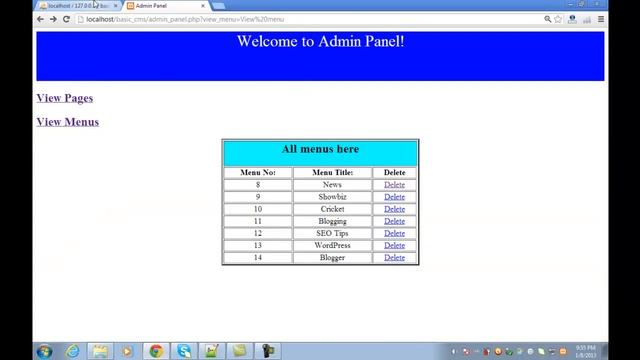Click the 'News' menu title cell
The height and width of the screenshot is (360, 640).
tap(332, 184)
